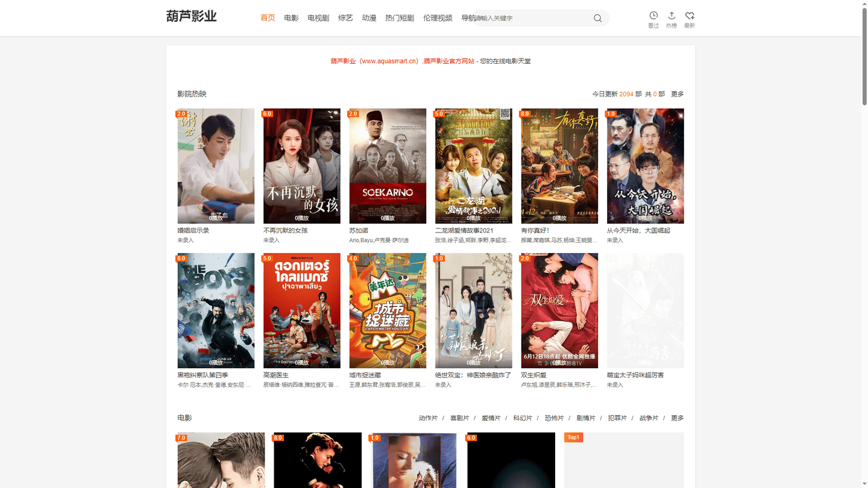Open the 伦理视频 navigation tab
Image resolution: width=868 pixels, height=488 pixels.
(438, 18)
